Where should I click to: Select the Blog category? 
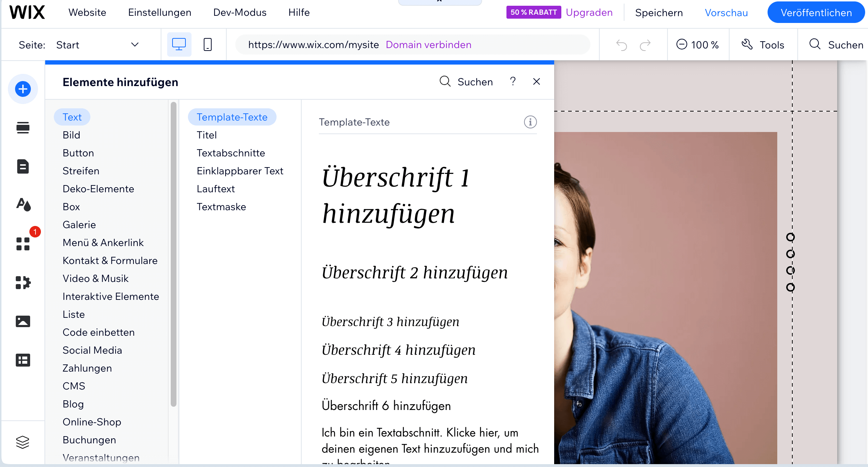coord(73,404)
